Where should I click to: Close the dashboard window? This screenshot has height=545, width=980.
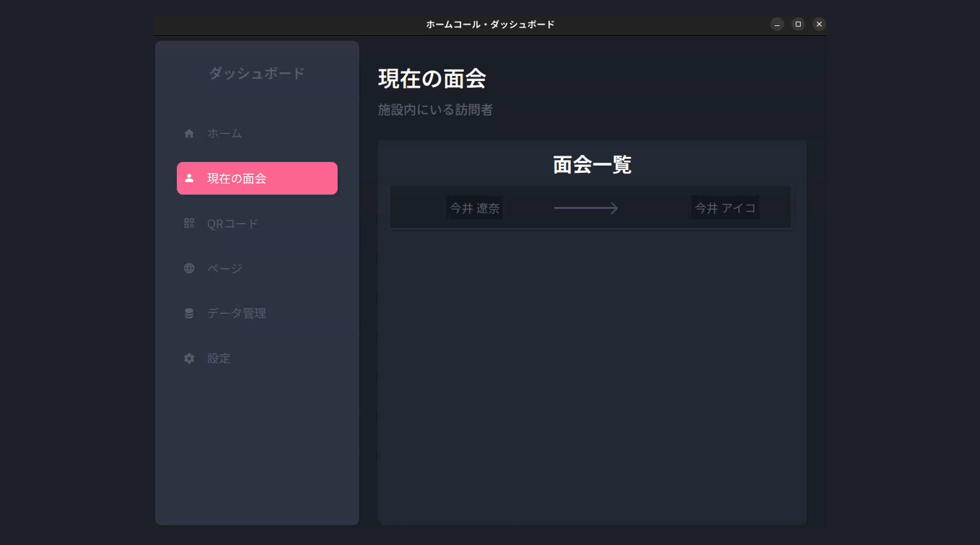[819, 24]
